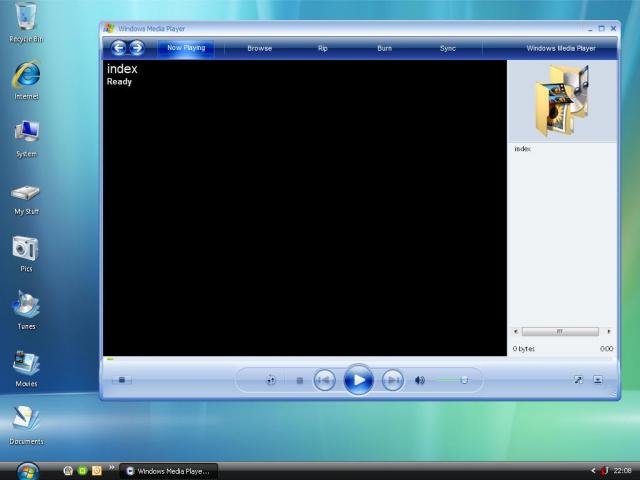Screen dimensions: 640x480
Task: Open the Tunes desktop icon
Action: pos(26,310)
